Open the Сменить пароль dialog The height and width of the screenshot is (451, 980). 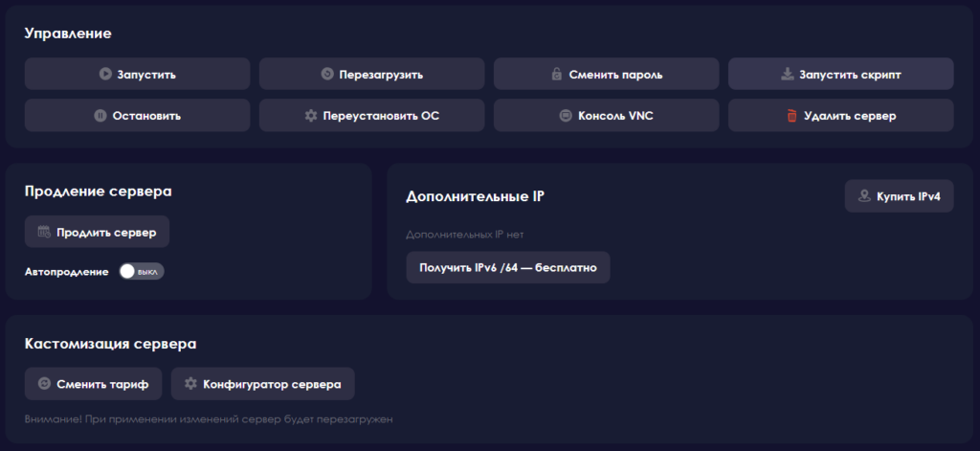tap(606, 75)
